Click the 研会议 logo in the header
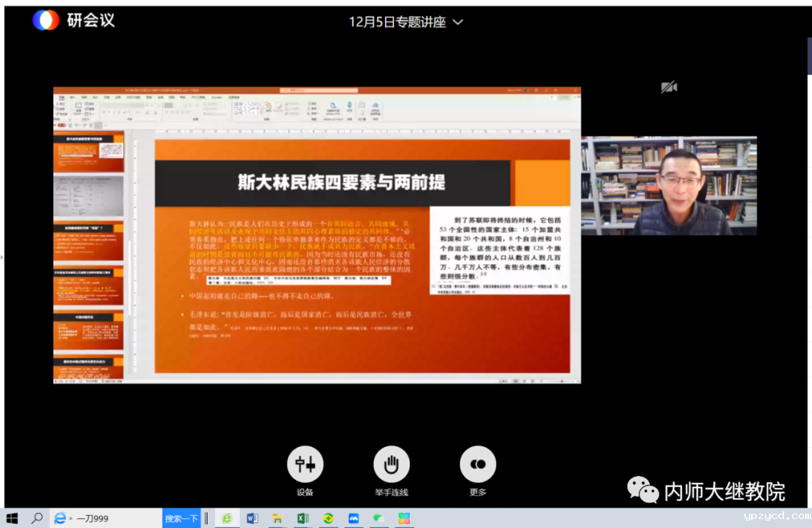The image size is (812, 528). point(73,20)
